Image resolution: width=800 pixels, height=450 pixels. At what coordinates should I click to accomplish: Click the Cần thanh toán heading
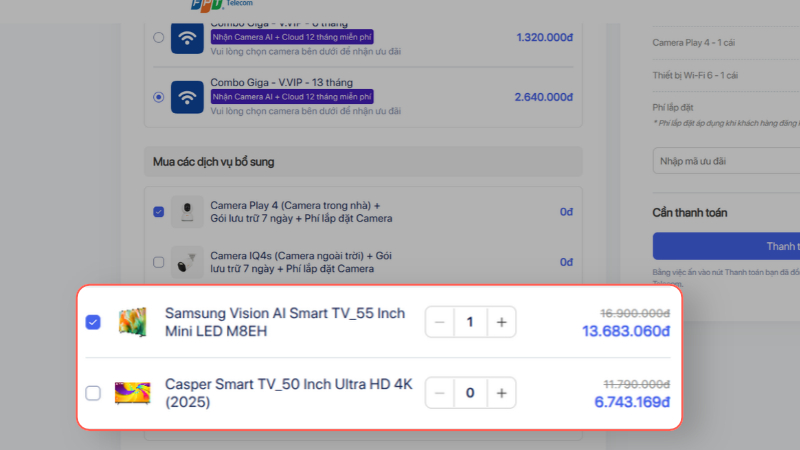pos(690,213)
